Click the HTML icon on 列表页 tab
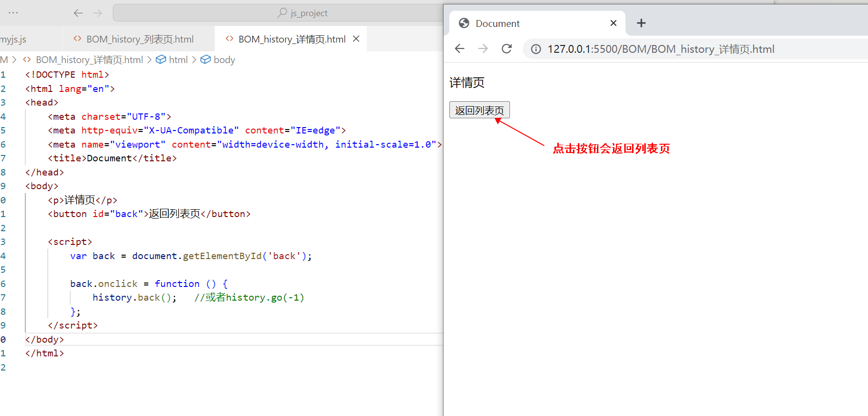Image resolution: width=868 pixels, height=416 pixels. click(77, 39)
